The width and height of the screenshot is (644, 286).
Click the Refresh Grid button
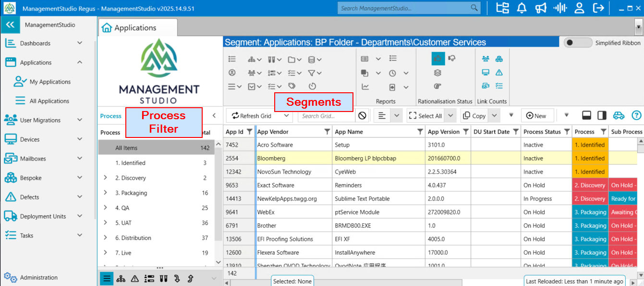(252, 116)
